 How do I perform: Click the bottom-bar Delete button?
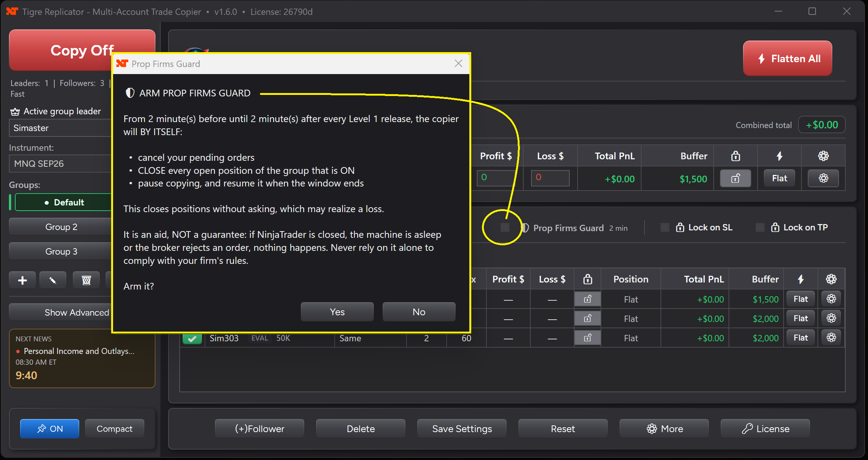[361, 429]
